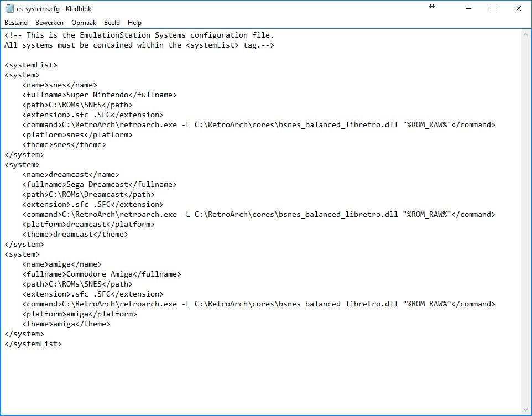Click the scrollbar up arrow
This screenshot has width=532, height=416.
pos(525,34)
